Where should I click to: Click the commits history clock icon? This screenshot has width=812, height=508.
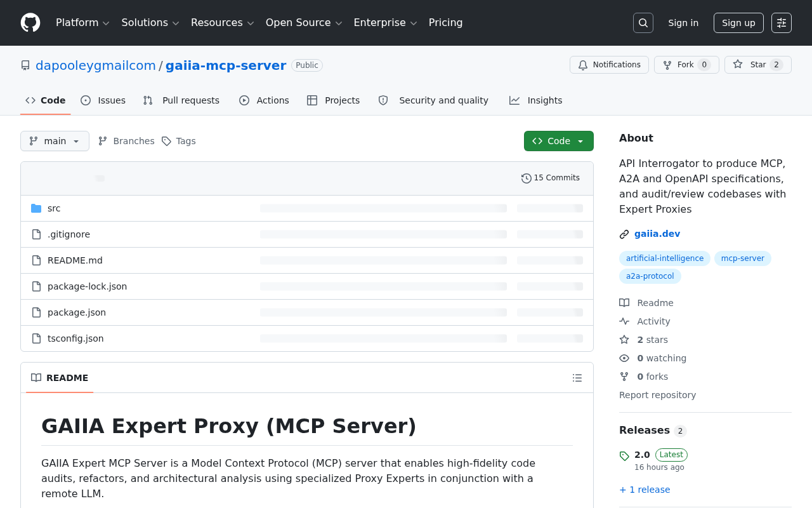pos(527,178)
